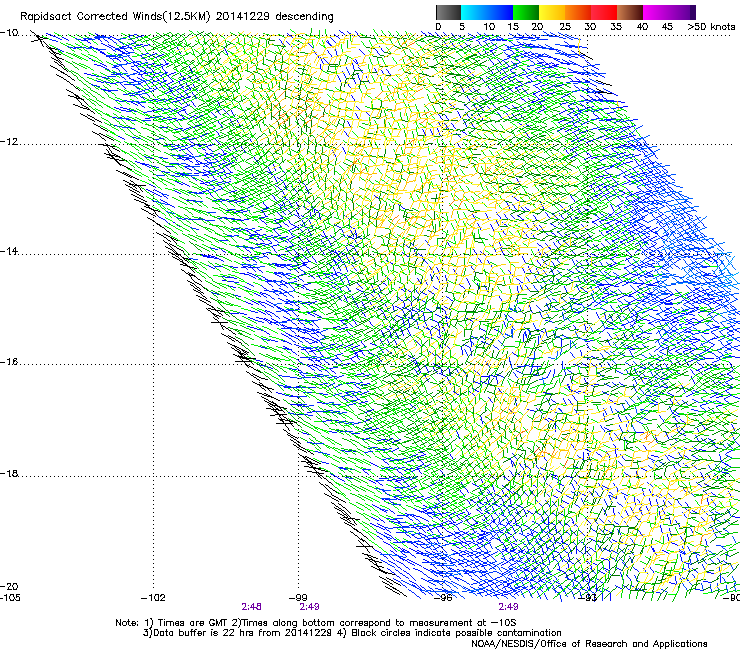
Task: Click the '45' legend scale number
Action: (x=667, y=27)
